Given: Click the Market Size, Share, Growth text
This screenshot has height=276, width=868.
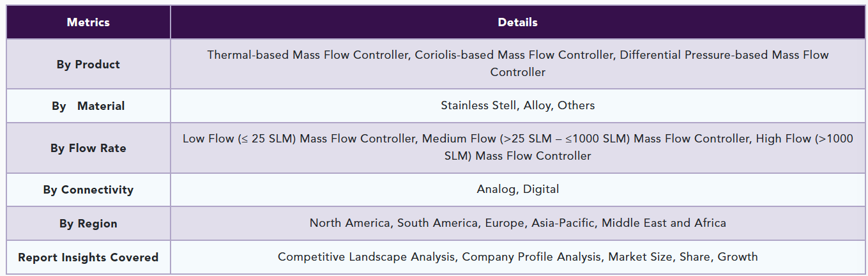Looking at the screenshot, I should tap(683, 257).
